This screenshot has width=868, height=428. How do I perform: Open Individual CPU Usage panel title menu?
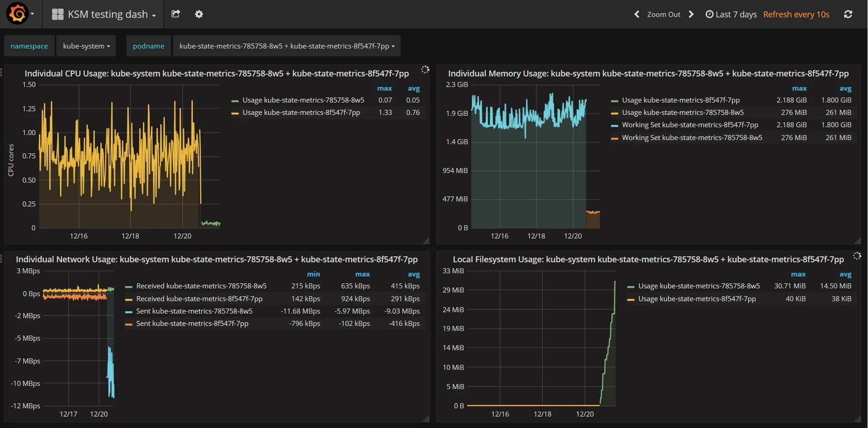point(217,73)
